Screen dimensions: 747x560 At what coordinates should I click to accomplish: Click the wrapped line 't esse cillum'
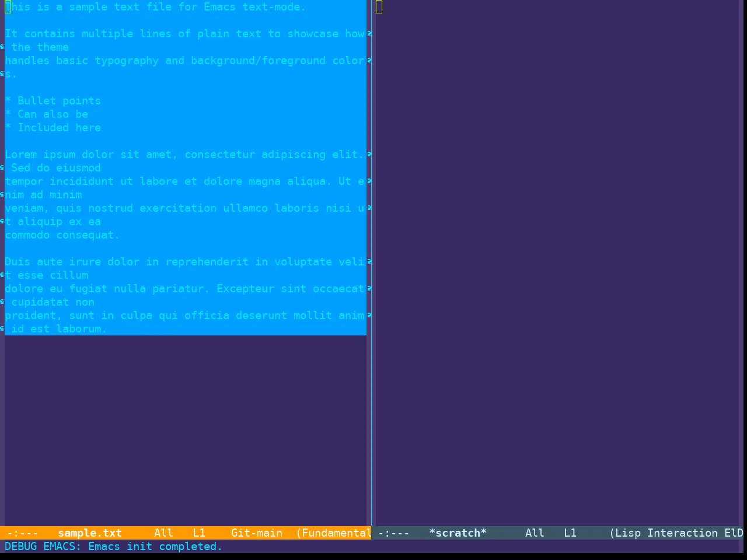click(x=46, y=275)
